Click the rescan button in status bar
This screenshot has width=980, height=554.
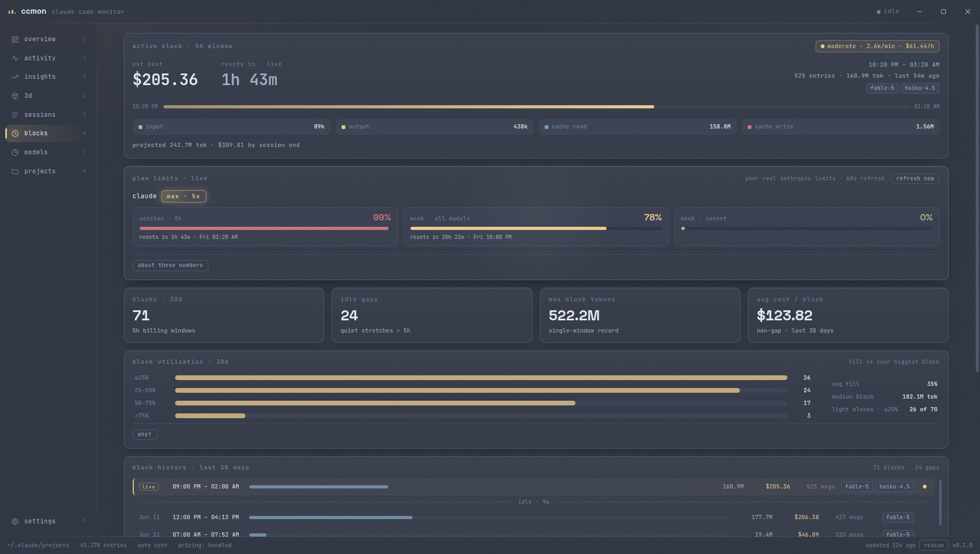pyautogui.click(x=933, y=546)
